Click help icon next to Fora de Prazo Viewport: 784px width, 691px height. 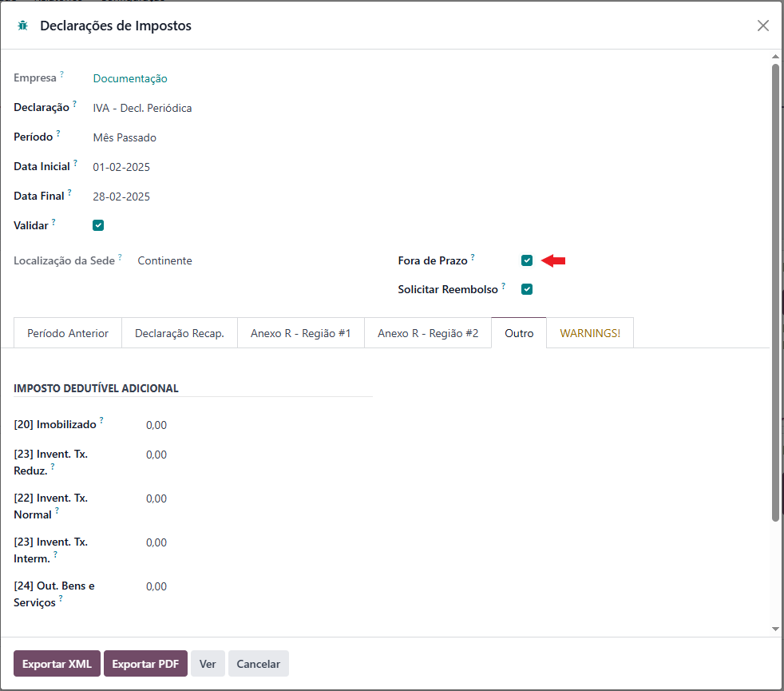point(473,256)
